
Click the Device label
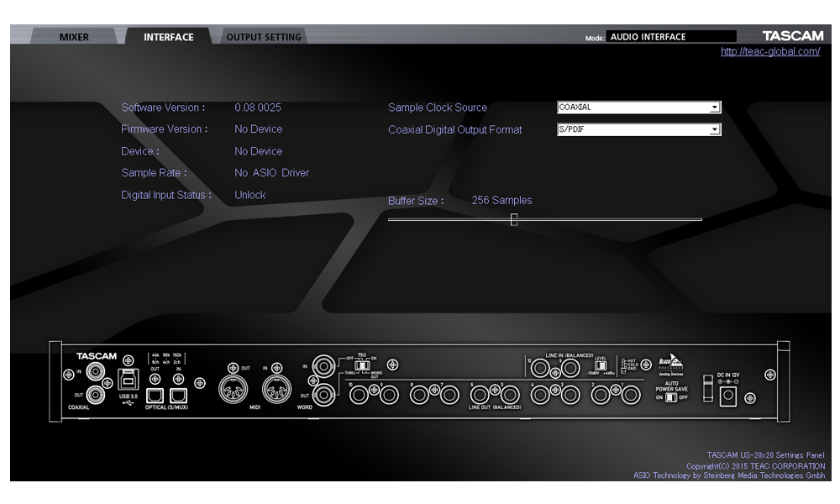[139, 151]
